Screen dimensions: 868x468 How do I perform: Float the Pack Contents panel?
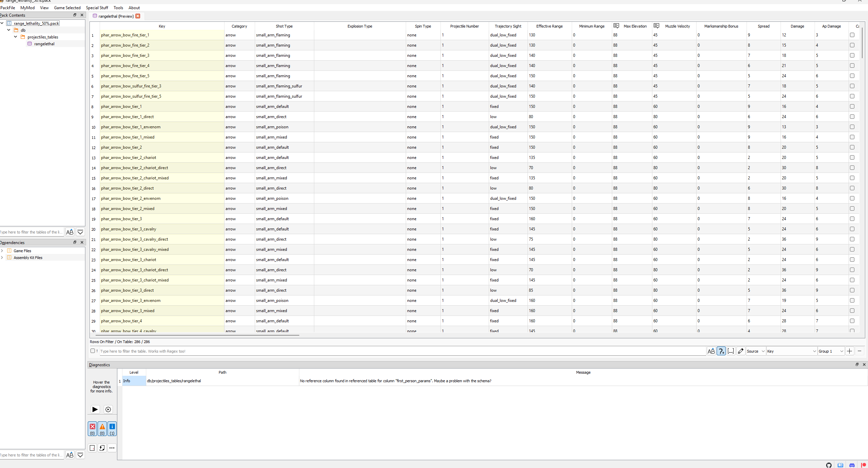[x=75, y=15]
